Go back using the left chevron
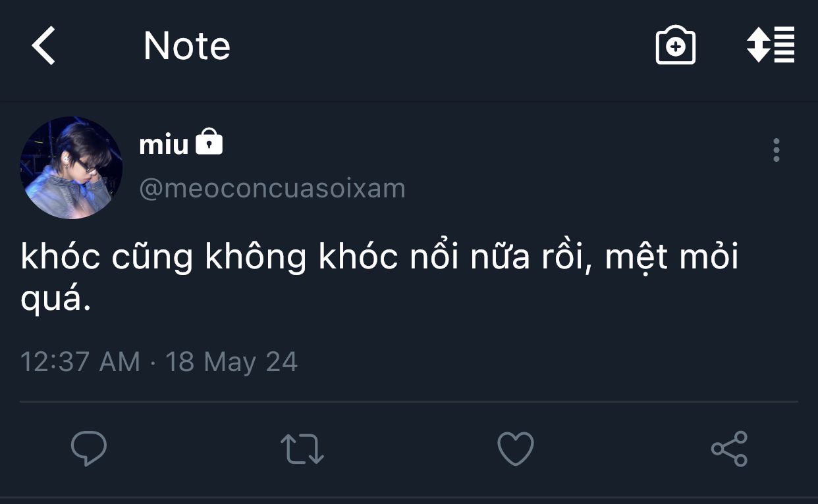The height and width of the screenshot is (504, 818). point(43,46)
